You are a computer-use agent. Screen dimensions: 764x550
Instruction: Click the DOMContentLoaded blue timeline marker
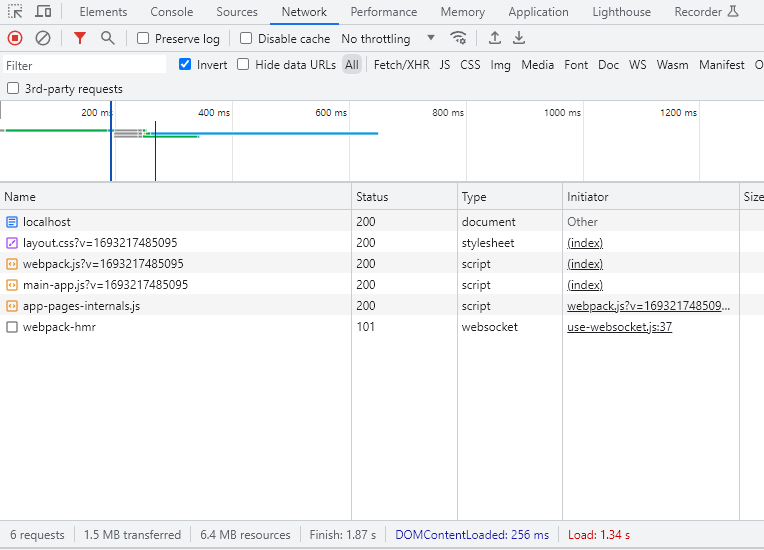[x=111, y=141]
